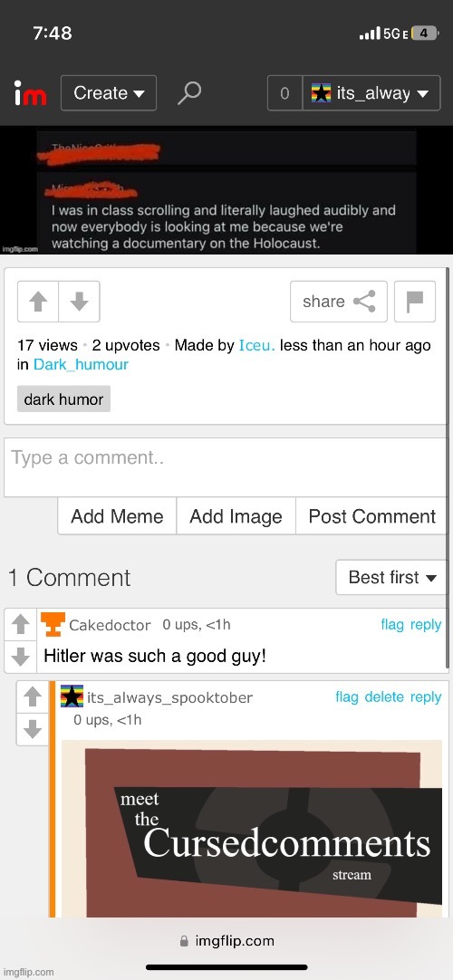This screenshot has height=980, width=453.
Task: Submit with the Post Comment button
Action: click(371, 516)
